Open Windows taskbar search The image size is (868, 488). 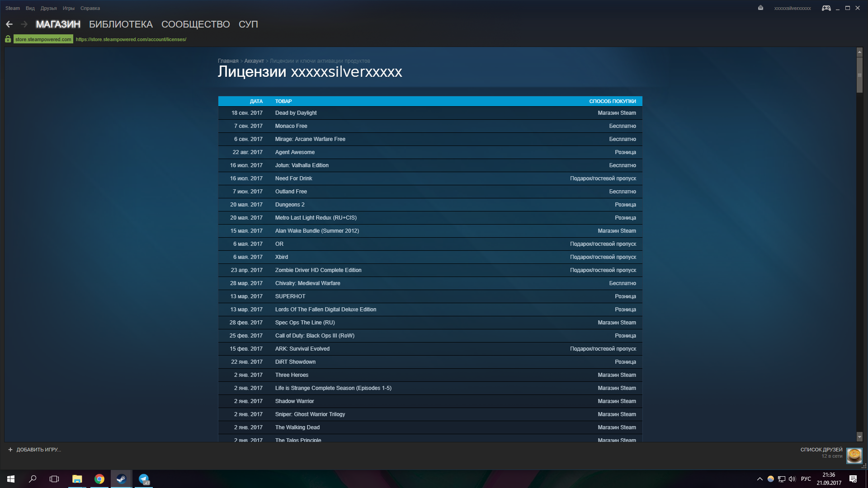pyautogui.click(x=33, y=479)
